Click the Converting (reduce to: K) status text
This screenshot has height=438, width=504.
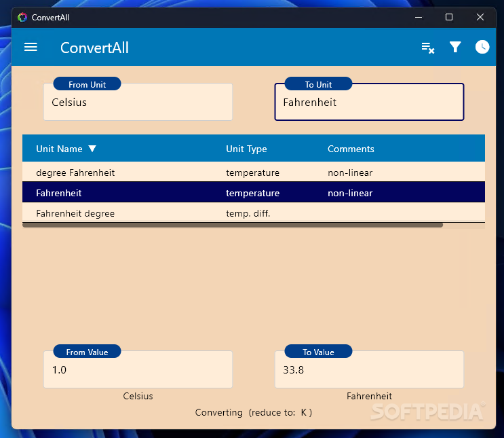(x=253, y=412)
